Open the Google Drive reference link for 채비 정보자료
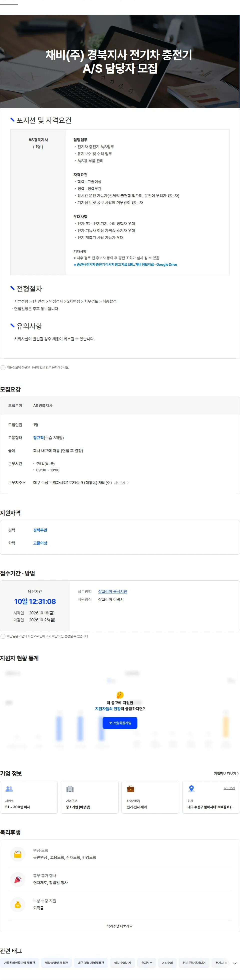This screenshot has width=240, height=980. coord(156,264)
